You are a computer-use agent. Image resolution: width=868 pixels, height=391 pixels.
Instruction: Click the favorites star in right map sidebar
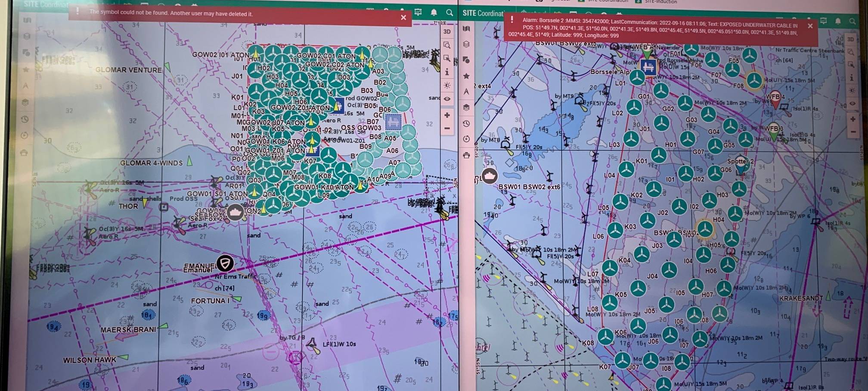466,76
